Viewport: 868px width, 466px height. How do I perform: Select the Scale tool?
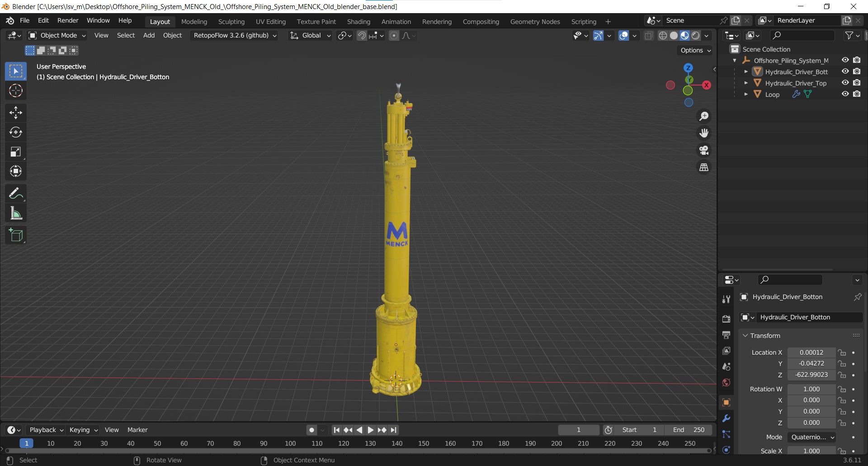(16, 152)
